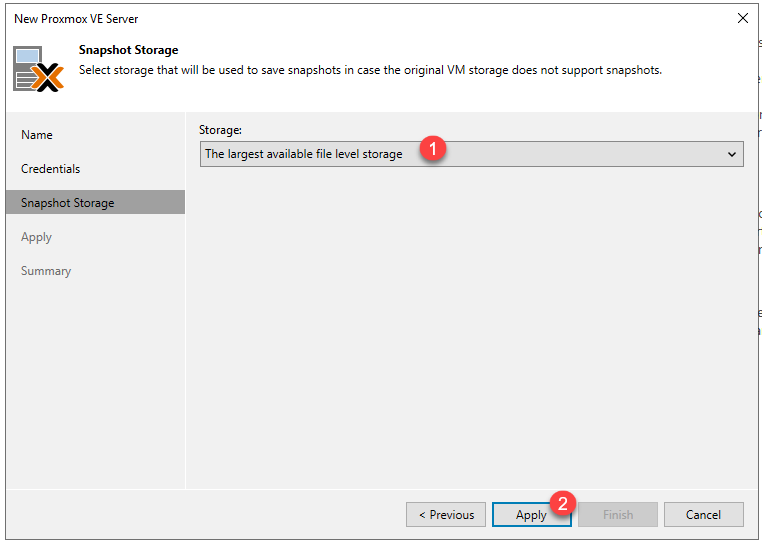The width and height of the screenshot is (762, 543).
Task: Cancel the New Proxmox VE Server wizard
Action: [x=703, y=514]
